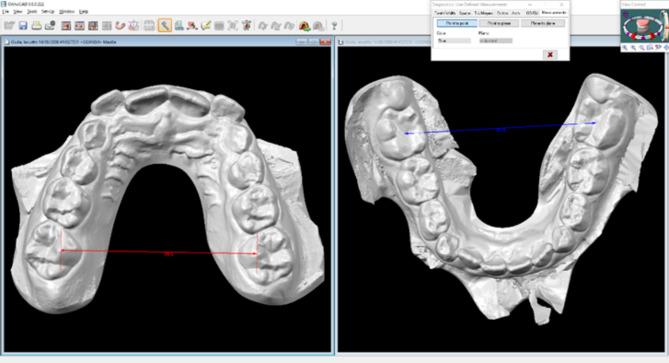Click the curved red arch toolbar icon
Viewport: 669px width, 363px height.
(x=120, y=26)
